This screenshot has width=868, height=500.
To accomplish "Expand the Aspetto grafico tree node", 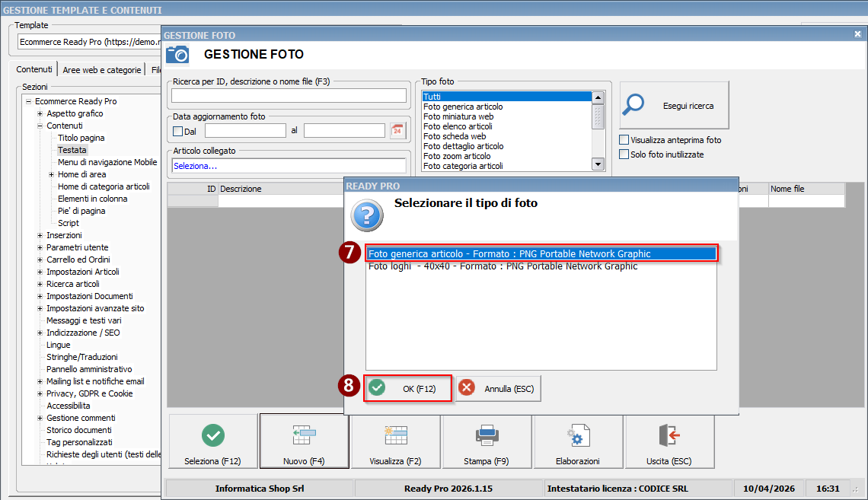I will point(40,113).
